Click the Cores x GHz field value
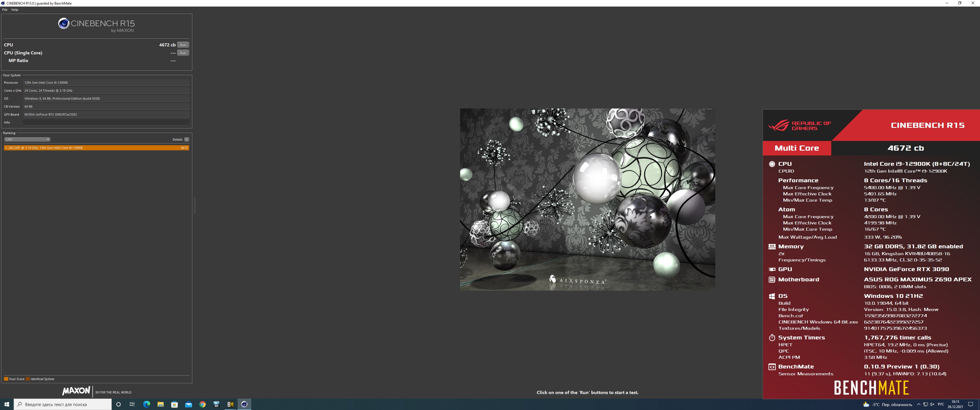 point(106,91)
